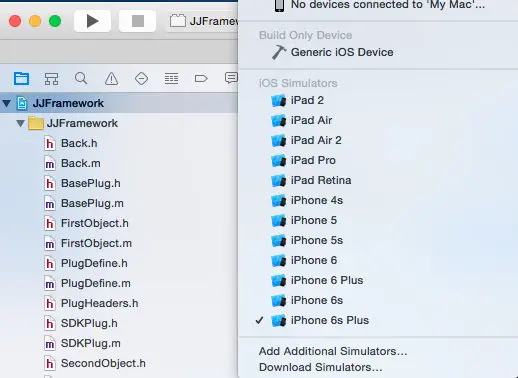This screenshot has height=378, width=518.
Task: Click the hammer icon beside Generic iOS Device
Action: click(x=279, y=52)
